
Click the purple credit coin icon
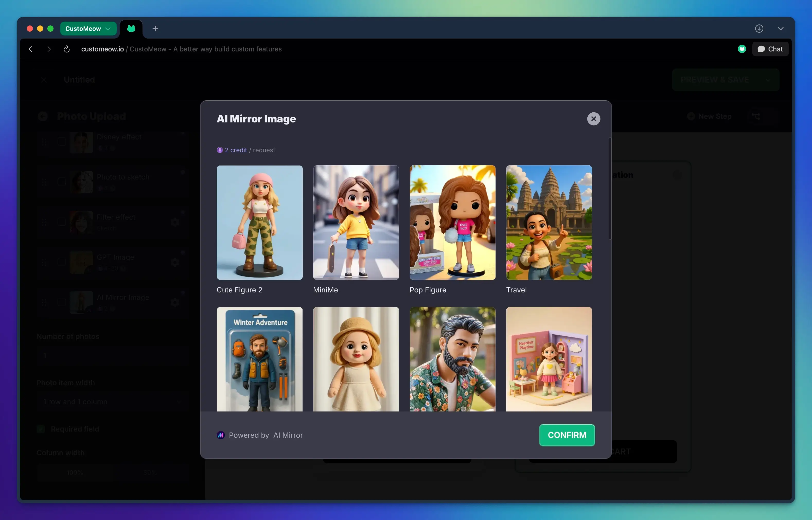pos(219,150)
